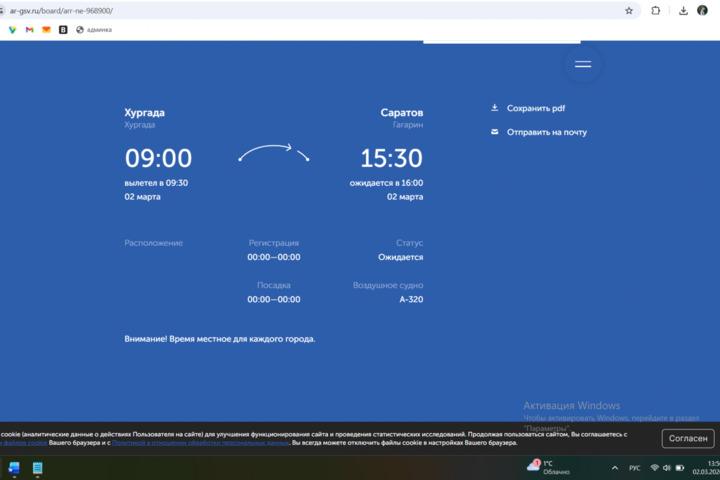The height and width of the screenshot is (480, 720).
Task: Bookmark this page with the star icon
Action: 629,11
